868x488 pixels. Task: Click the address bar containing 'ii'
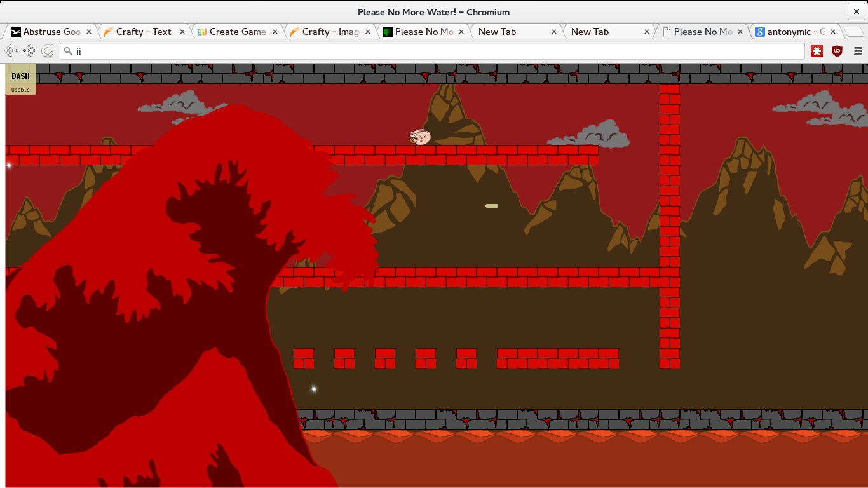click(x=432, y=51)
